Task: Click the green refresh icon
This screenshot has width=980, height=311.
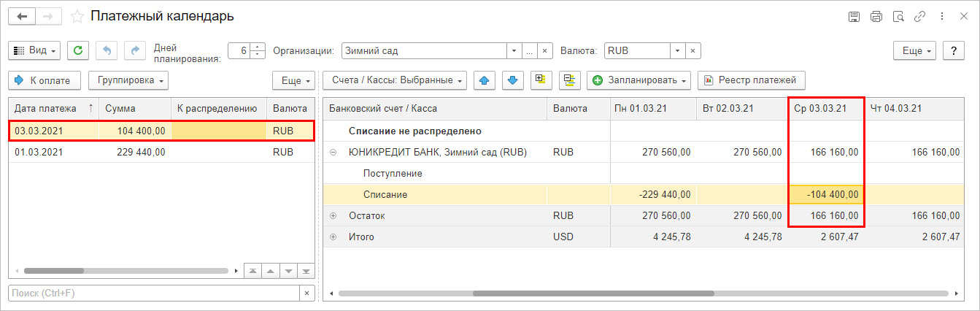Action: tap(78, 50)
